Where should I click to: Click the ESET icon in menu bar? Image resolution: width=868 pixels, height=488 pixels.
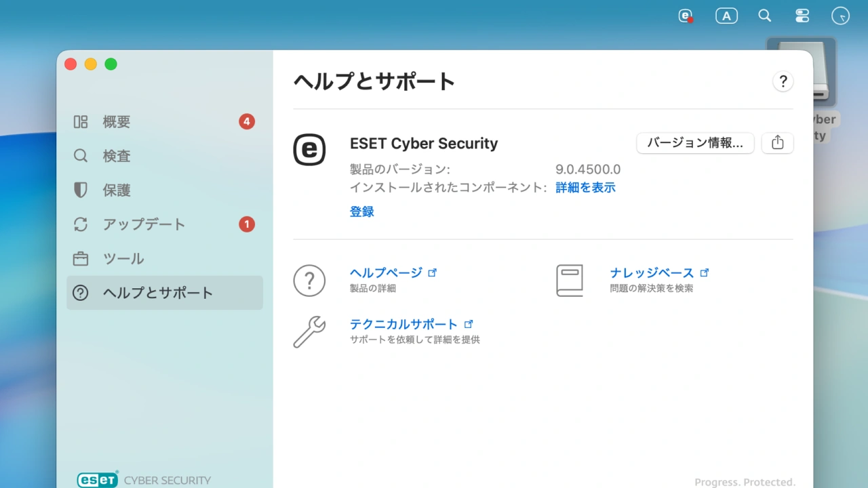tap(686, 16)
